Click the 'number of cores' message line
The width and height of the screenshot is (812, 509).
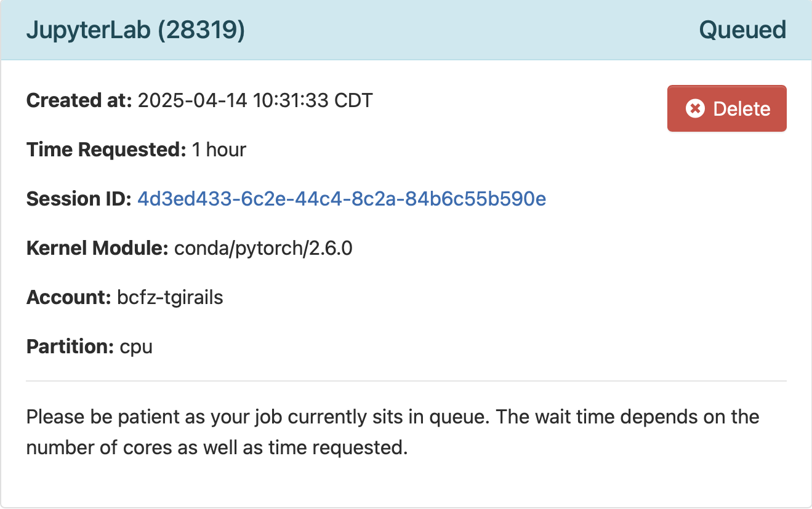[217, 447]
